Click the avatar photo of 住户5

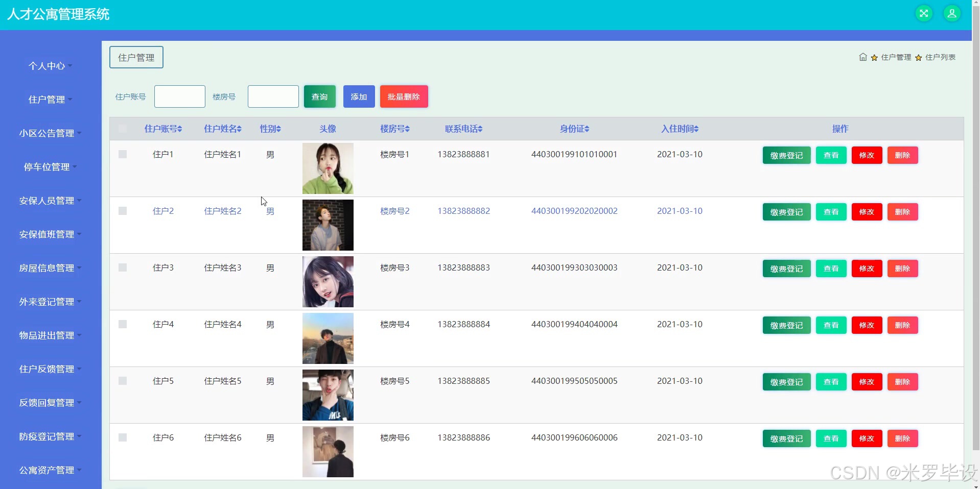point(328,395)
